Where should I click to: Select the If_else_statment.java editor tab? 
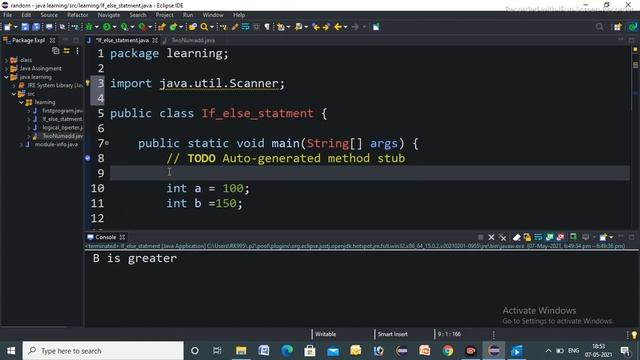(x=122, y=40)
